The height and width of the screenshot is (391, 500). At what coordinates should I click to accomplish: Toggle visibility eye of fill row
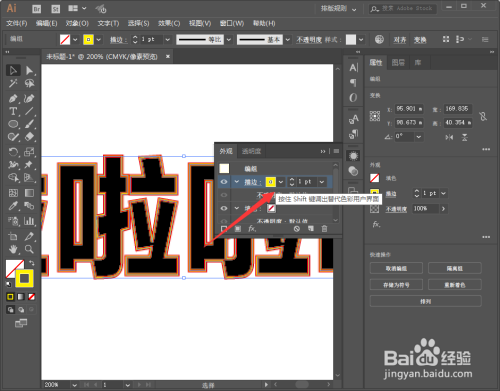tap(224, 208)
